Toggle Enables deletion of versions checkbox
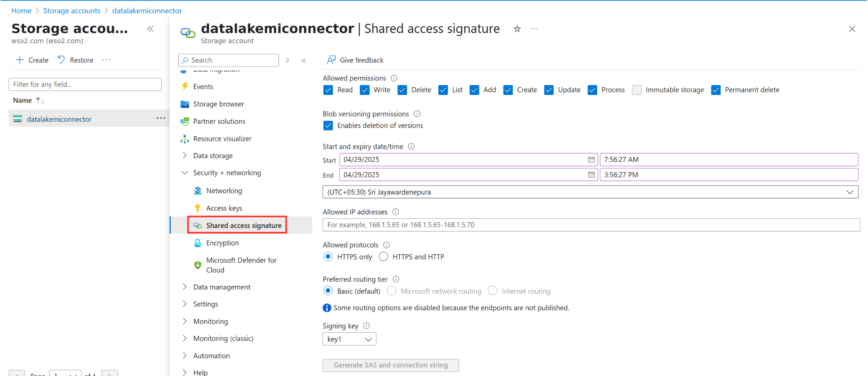Viewport: 868px width, 376px height. pyautogui.click(x=328, y=125)
